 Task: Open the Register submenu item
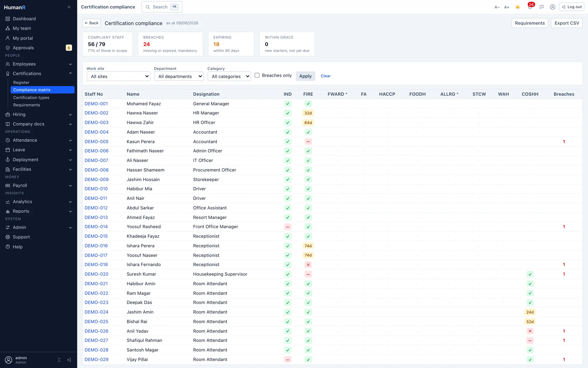[x=42, y=82]
